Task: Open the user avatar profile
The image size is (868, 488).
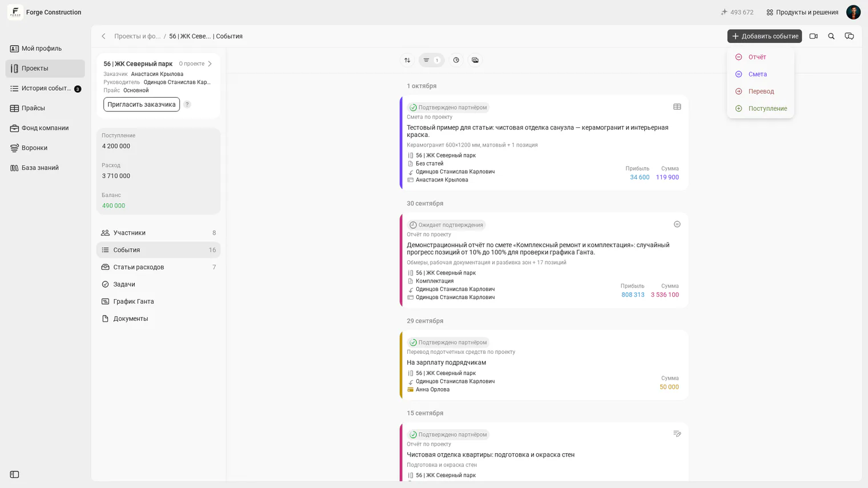Action: tap(853, 12)
